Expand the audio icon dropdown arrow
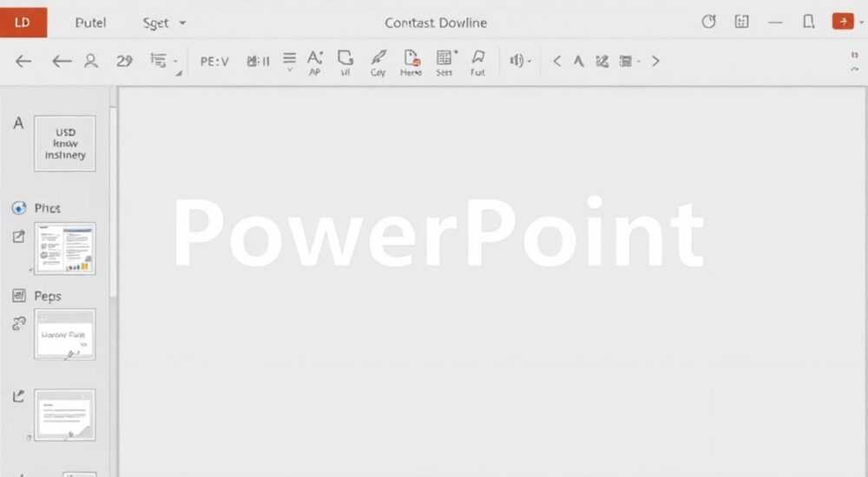 [x=529, y=61]
